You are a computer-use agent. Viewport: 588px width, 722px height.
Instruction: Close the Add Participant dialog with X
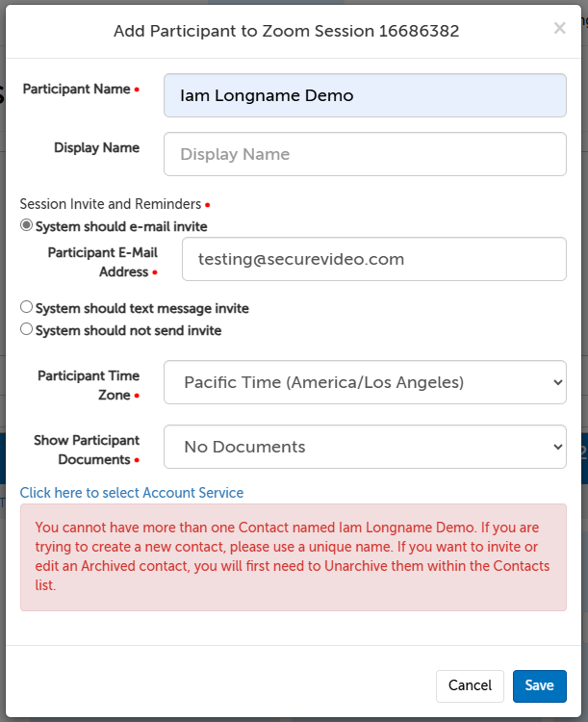pyautogui.click(x=559, y=29)
